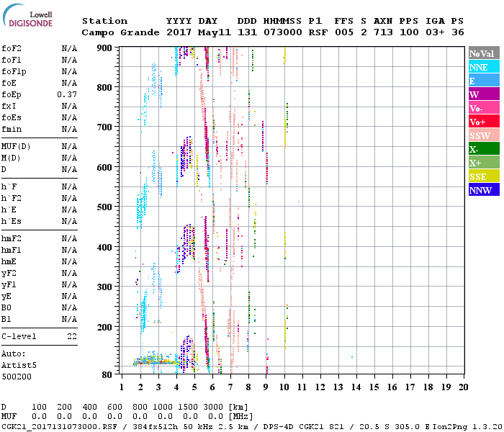504x432 pixels.
Task: Click the MUF(D) parameter label
Action: coord(16,147)
